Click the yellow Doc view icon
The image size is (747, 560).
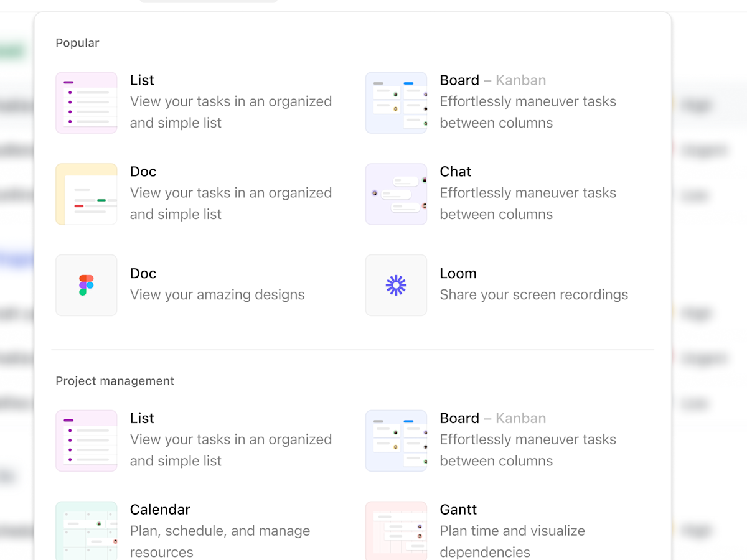86,194
